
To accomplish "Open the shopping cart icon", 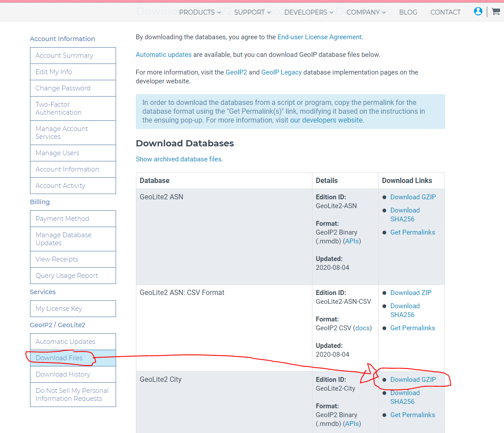I will 496,11.
